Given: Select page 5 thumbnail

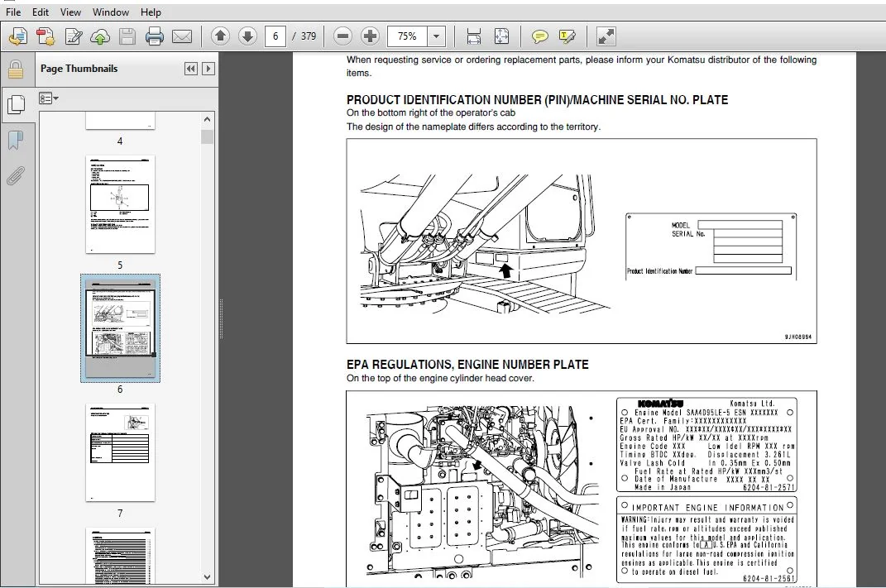Looking at the screenshot, I should pyautogui.click(x=120, y=204).
